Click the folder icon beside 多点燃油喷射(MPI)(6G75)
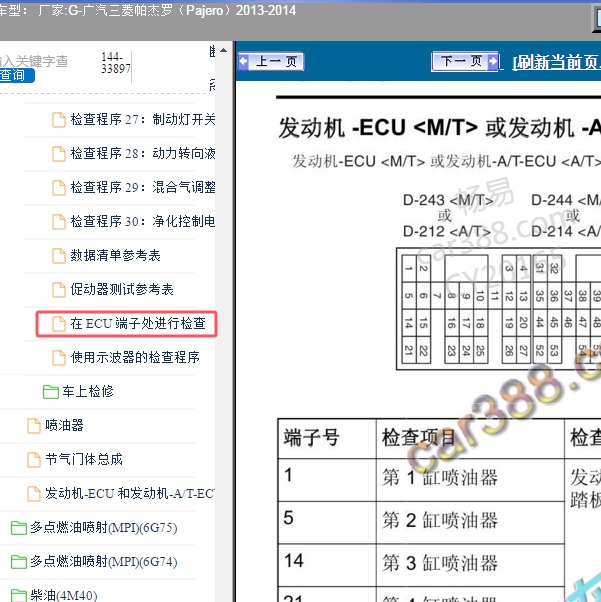This screenshot has height=602, width=601. [19, 528]
